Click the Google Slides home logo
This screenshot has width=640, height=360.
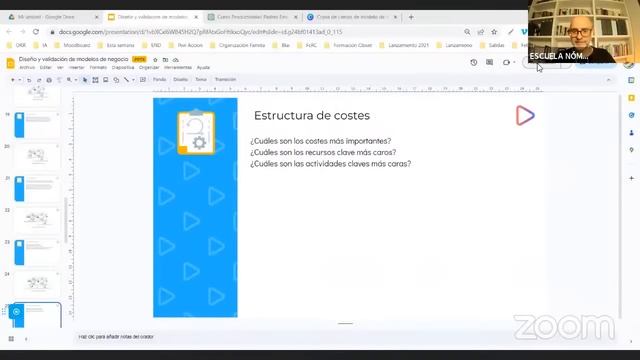11,63
